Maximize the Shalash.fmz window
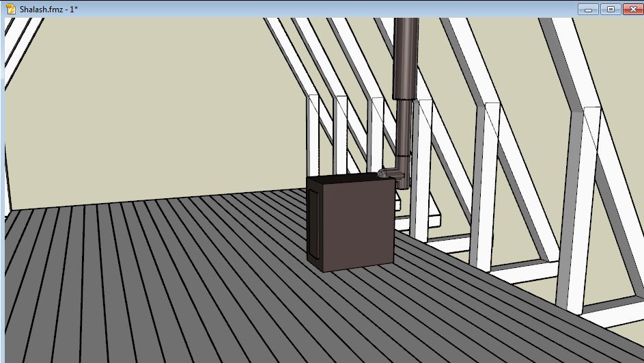The width and height of the screenshot is (644, 363). pyautogui.click(x=610, y=9)
